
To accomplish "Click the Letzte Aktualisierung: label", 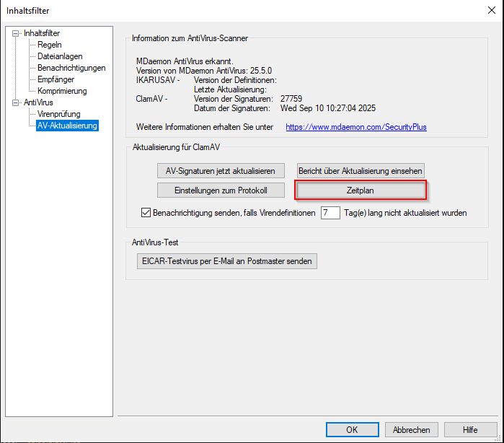I will coord(230,89).
